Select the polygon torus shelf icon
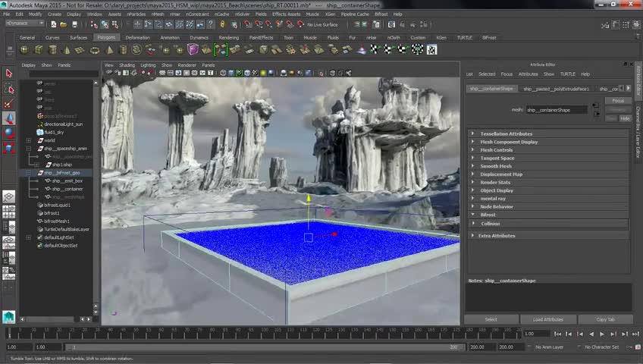The height and width of the screenshot is (364, 643). 95,50
